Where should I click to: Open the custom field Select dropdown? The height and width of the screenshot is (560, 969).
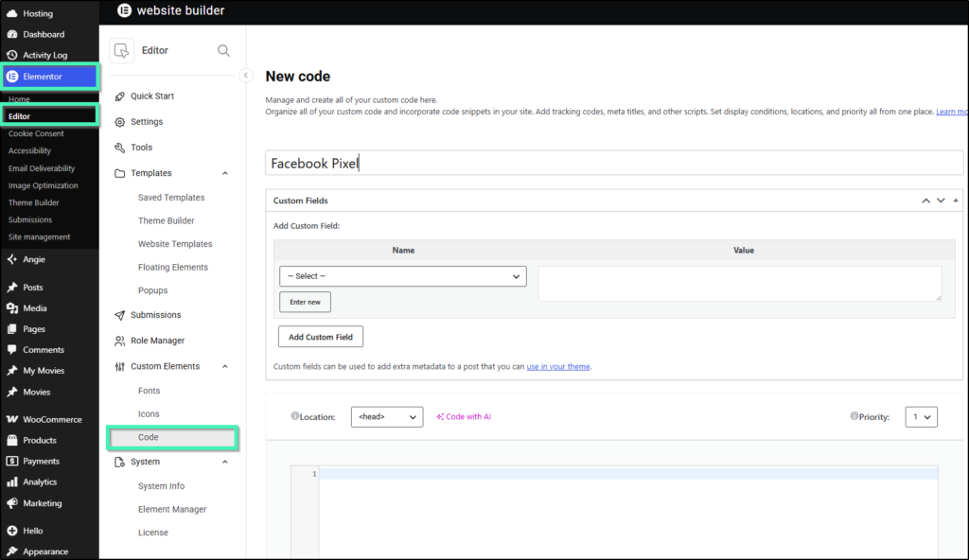(403, 276)
